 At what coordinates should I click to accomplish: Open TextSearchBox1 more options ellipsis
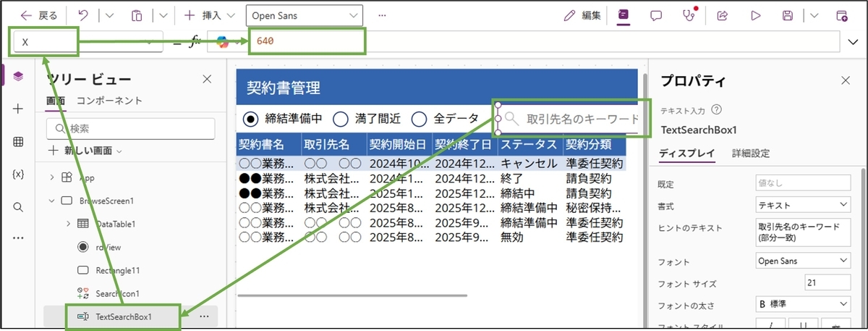coord(205,317)
